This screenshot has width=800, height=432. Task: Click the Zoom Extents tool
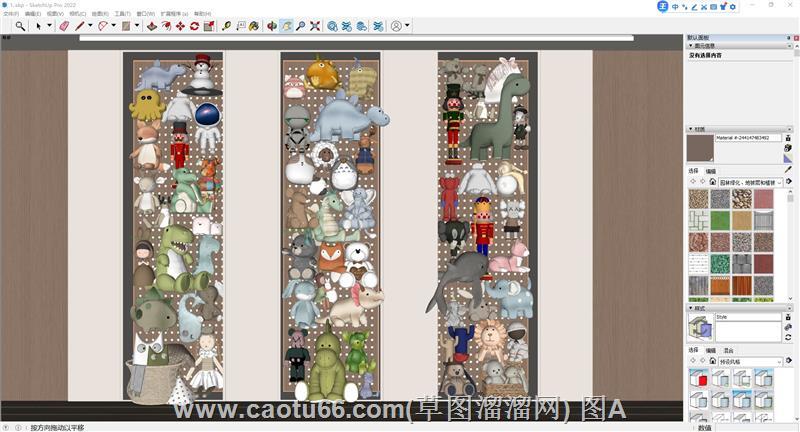coord(315,26)
